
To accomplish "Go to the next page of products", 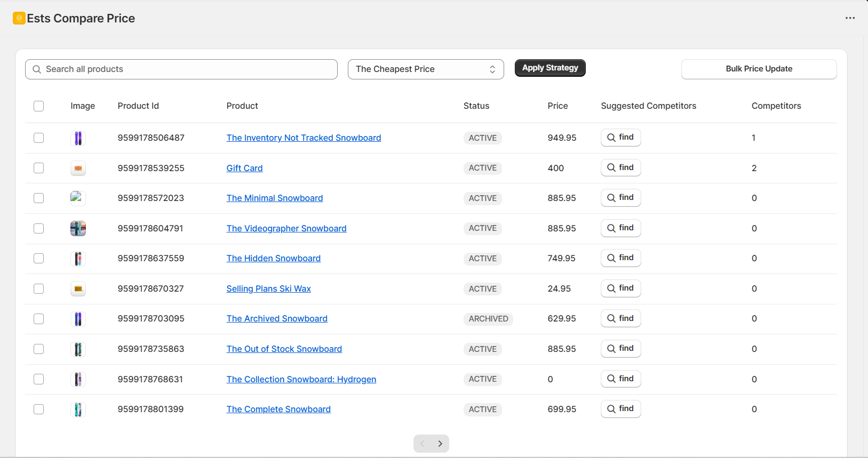I will coord(440,444).
